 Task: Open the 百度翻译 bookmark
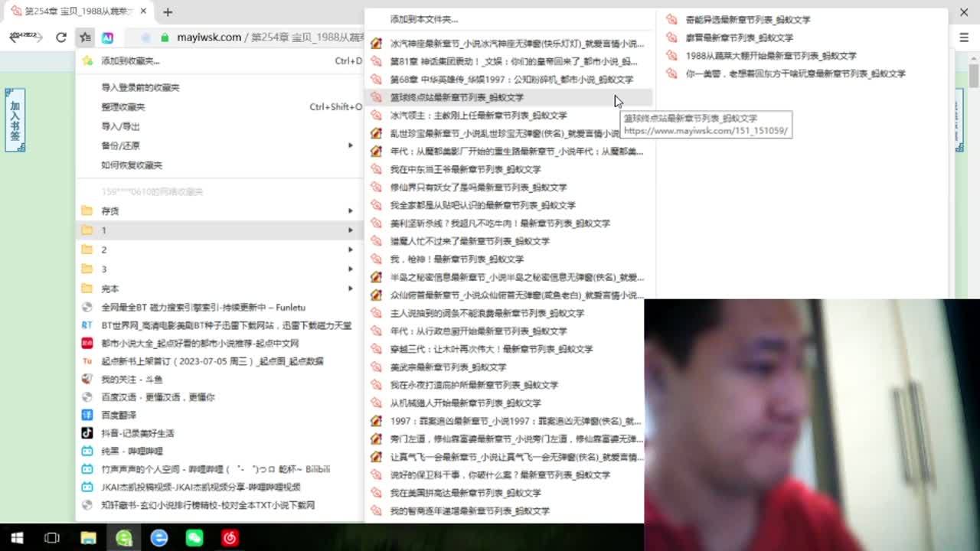pyautogui.click(x=119, y=415)
